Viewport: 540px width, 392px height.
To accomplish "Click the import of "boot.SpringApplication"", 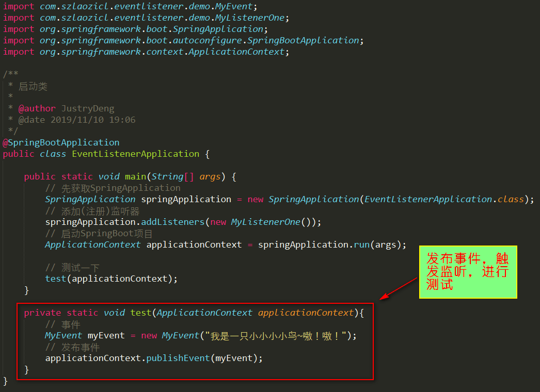I will tap(135, 29).
